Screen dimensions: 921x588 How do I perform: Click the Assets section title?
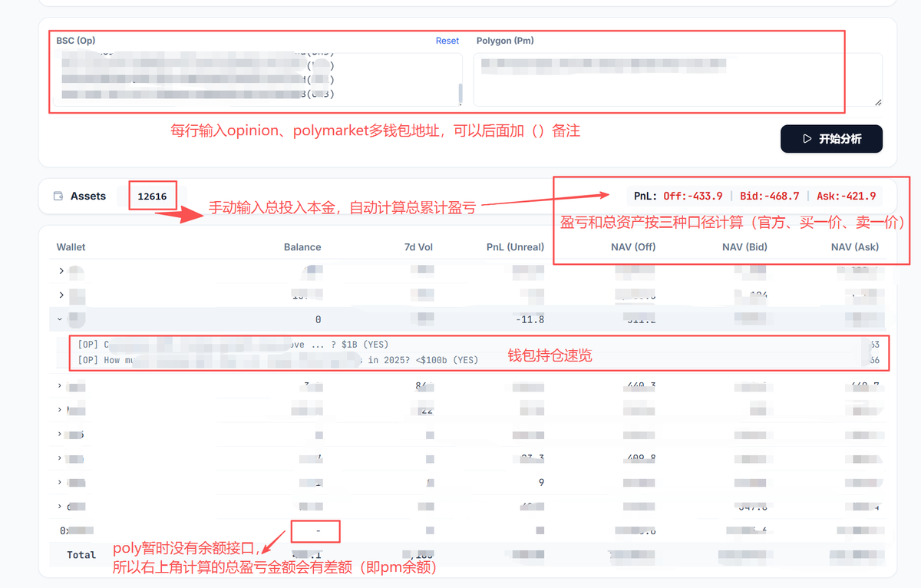coord(88,197)
